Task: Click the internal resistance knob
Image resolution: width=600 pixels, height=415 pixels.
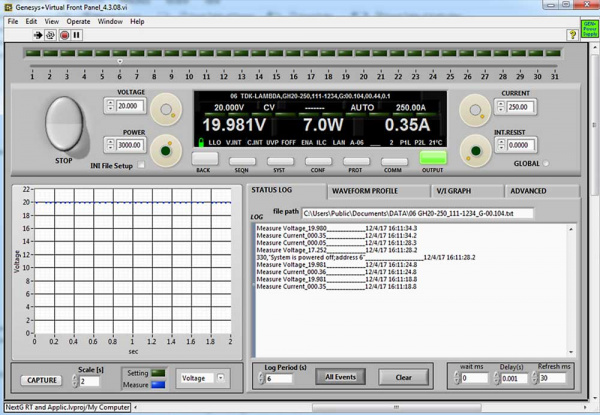Action: (476, 151)
